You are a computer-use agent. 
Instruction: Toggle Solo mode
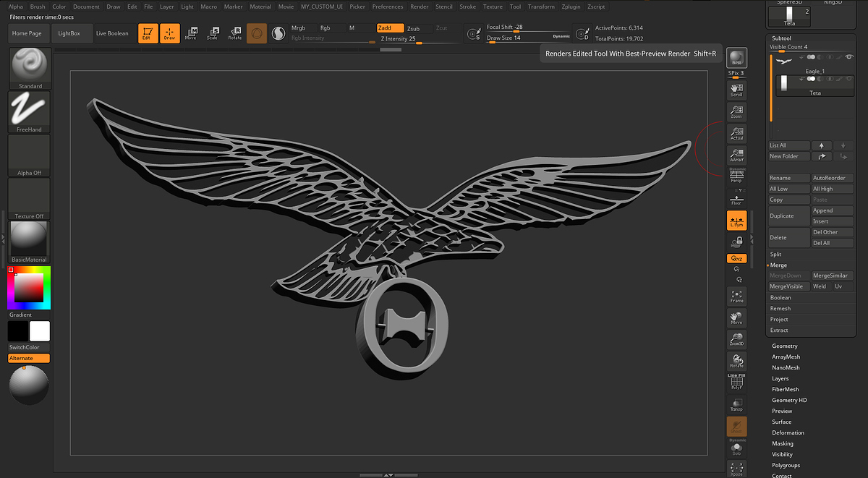pyautogui.click(x=736, y=448)
